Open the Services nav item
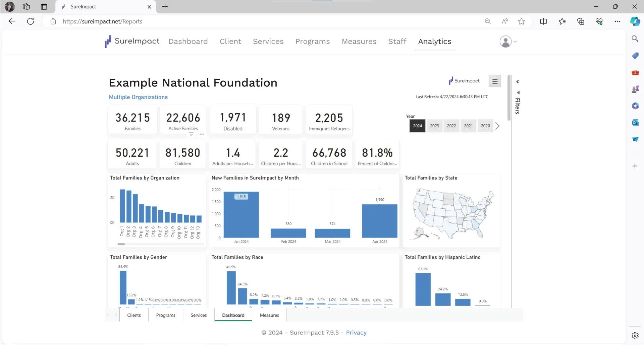 pyautogui.click(x=268, y=42)
